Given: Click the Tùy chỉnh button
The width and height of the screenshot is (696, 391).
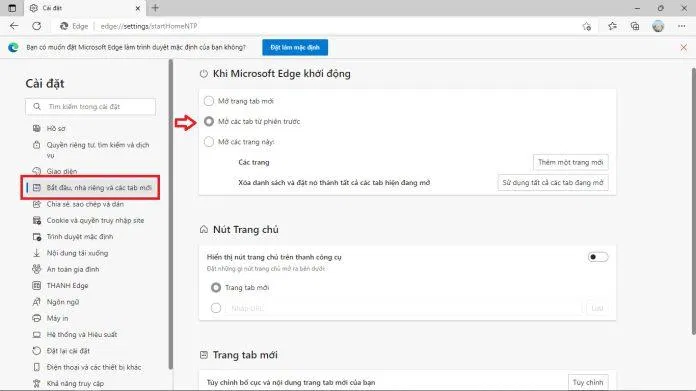Looking at the screenshot, I should [x=588, y=382].
